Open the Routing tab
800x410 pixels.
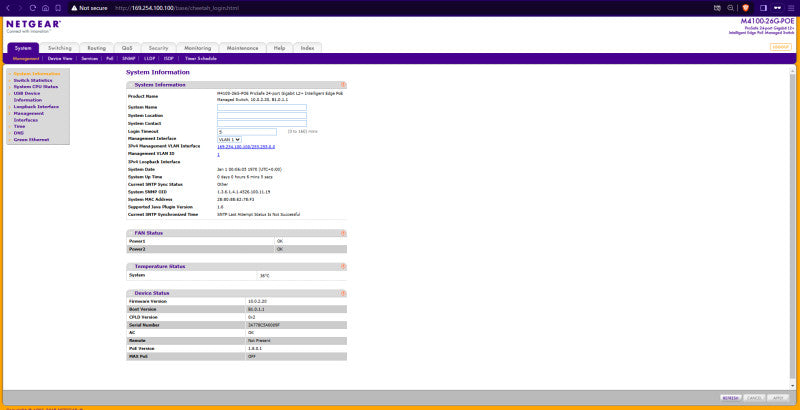coord(96,48)
